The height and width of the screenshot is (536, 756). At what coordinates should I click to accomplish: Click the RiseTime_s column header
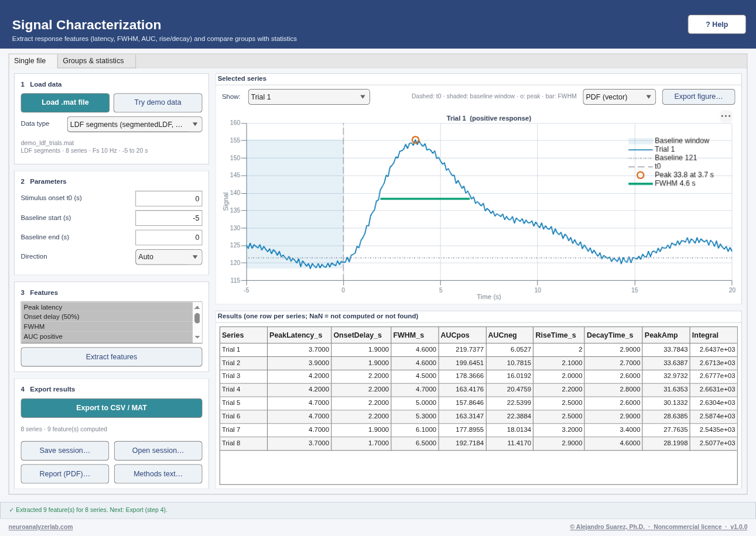click(559, 335)
